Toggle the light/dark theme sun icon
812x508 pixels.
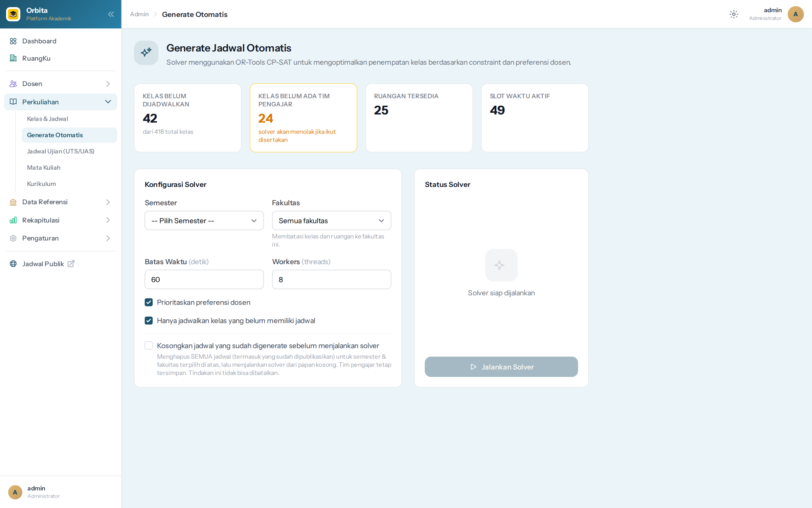tap(734, 14)
